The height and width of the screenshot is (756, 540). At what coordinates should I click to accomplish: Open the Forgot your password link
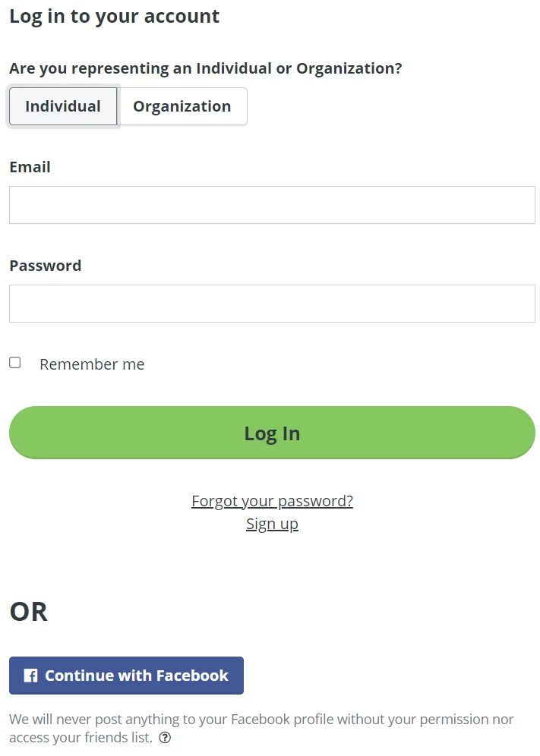click(272, 500)
